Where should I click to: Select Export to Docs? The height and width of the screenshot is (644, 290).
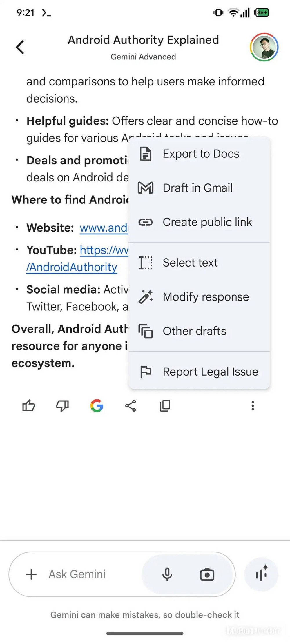tap(201, 154)
